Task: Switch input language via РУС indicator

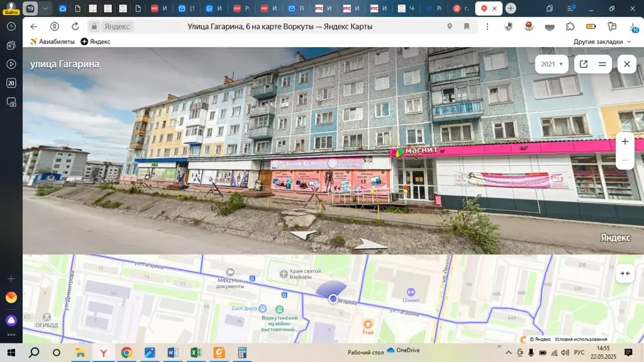Action: (579, 353)
